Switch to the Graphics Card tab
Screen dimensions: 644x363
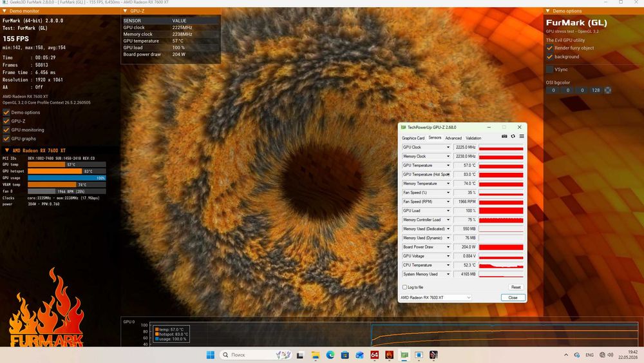[x=413, y=138]
